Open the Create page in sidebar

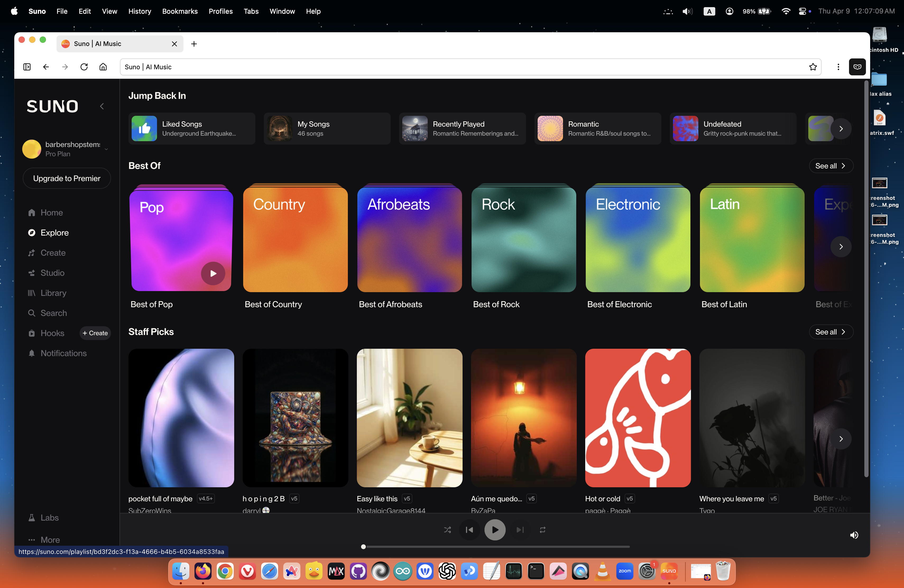[x=53, y=252]
